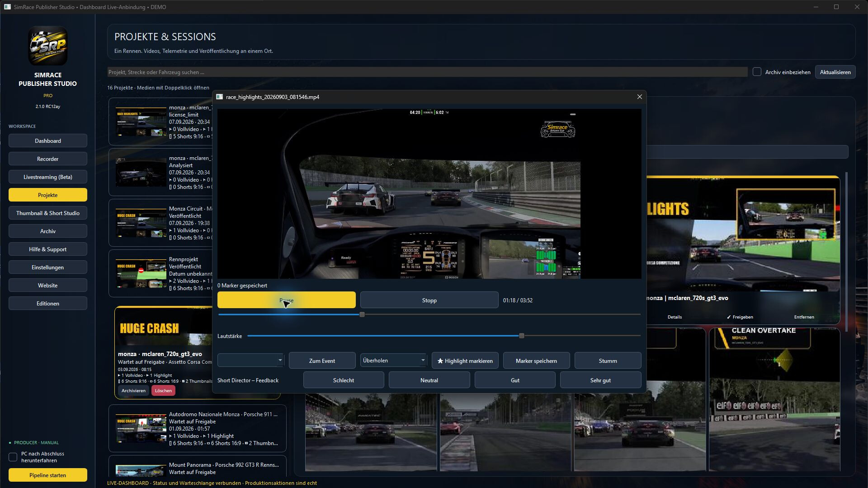Image resolution: width=868 pixels, height=488 pixels.
Task: Click the Stumm mute button
Action: click(608, 361)
